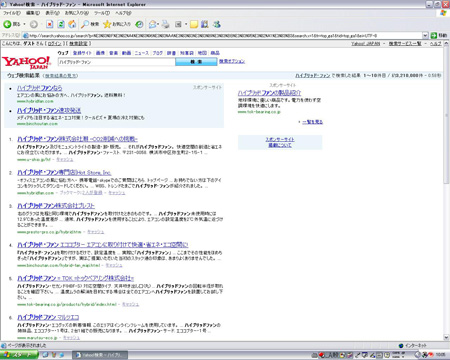Screen dimensions: 450x360
Task: Open result 5 TOK トックベアリング link
Action: (75, 278)
